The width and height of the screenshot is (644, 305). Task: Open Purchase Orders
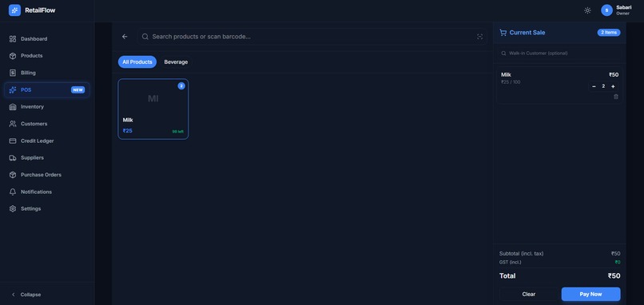(x=47, y=175)
